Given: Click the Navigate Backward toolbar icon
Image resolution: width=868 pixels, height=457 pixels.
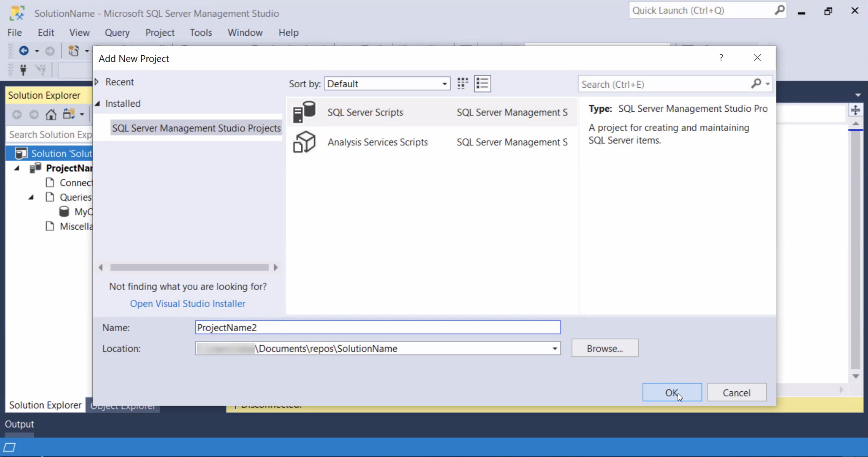Looking at the screenshot, I should pos(24,51).
